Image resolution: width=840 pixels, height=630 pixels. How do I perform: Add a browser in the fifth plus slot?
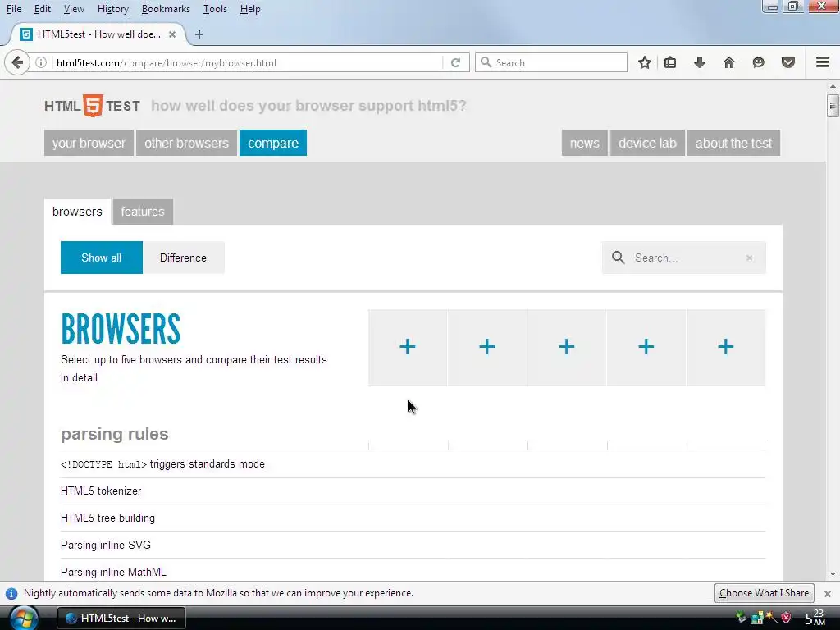coord(725,347)
